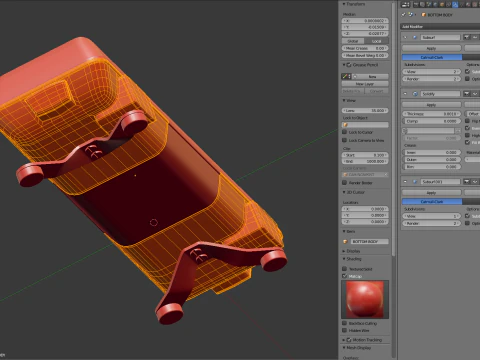
Task: Toggle Even Thickness checkbox in Solidify
Action: (x=467, y=128)
